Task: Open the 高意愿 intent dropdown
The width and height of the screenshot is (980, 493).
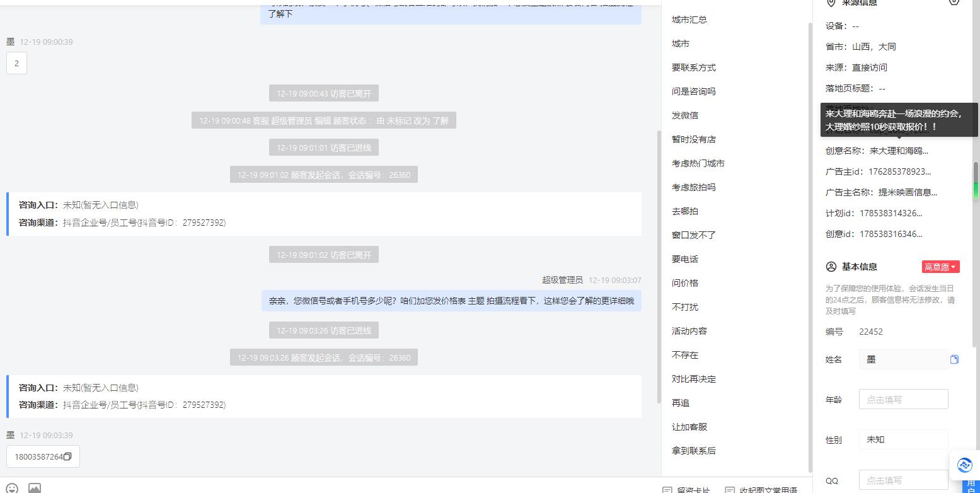Action: pos(940,267)
